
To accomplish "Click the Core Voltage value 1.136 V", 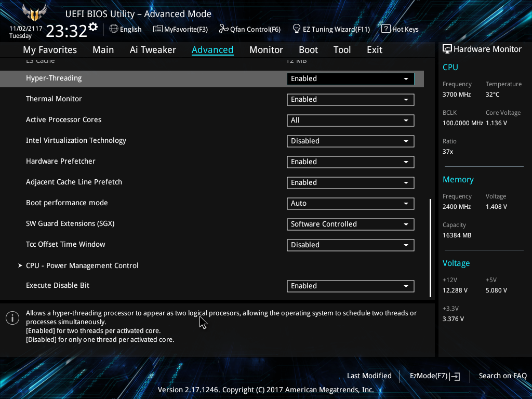I will [x=496, y=123].
